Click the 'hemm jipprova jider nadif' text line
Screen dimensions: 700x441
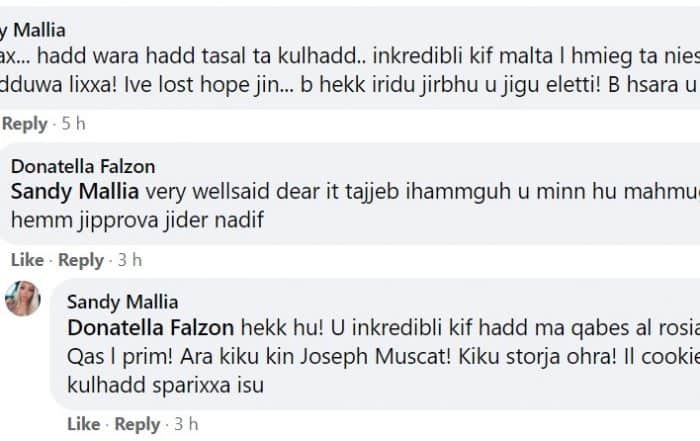point(138,220)
